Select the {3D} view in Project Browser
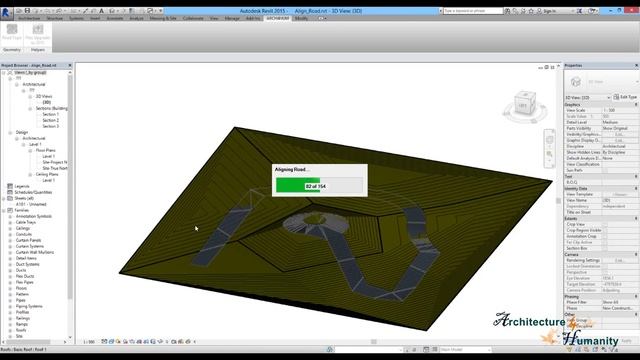This screenshot has height=360, width=640. 47,102
